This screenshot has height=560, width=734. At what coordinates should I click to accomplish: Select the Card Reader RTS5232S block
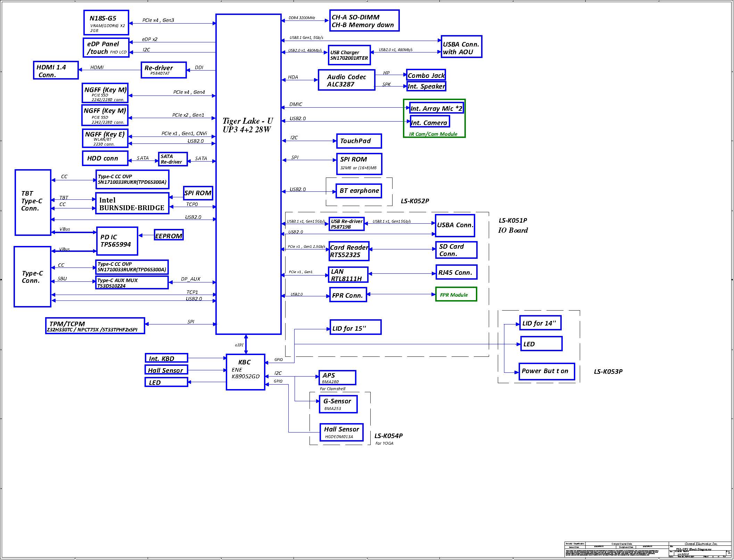click(349, 251)
